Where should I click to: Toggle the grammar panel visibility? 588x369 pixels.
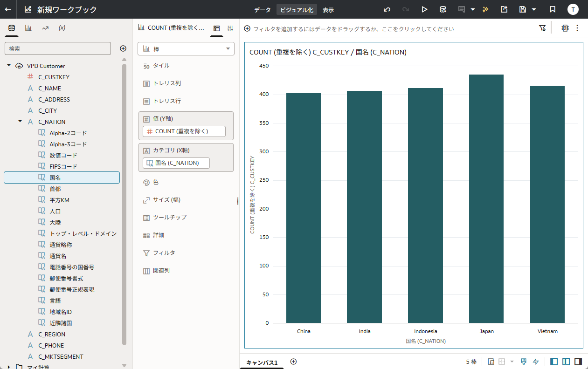pyautogui.click(x=566, y=362)
